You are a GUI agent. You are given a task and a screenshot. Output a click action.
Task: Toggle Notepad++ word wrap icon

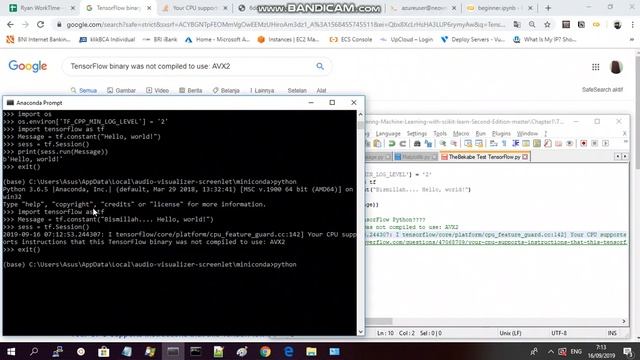(493, 143)
